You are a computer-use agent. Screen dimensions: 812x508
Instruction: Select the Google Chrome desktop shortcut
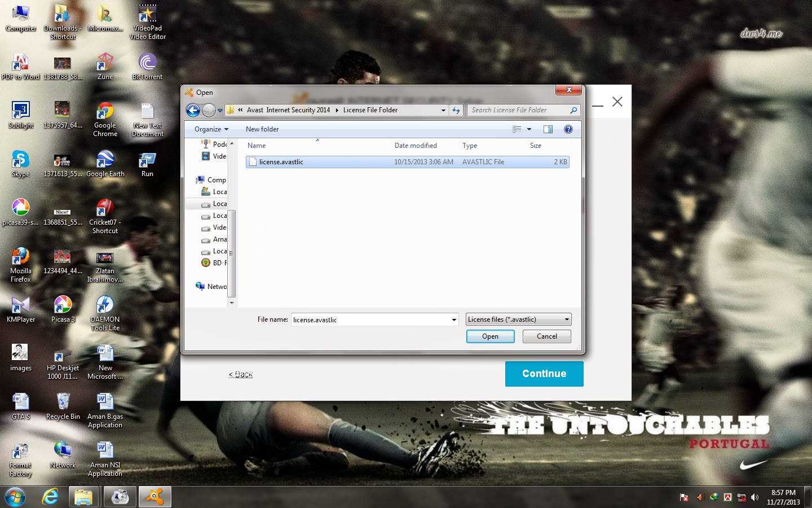[105, 119]
